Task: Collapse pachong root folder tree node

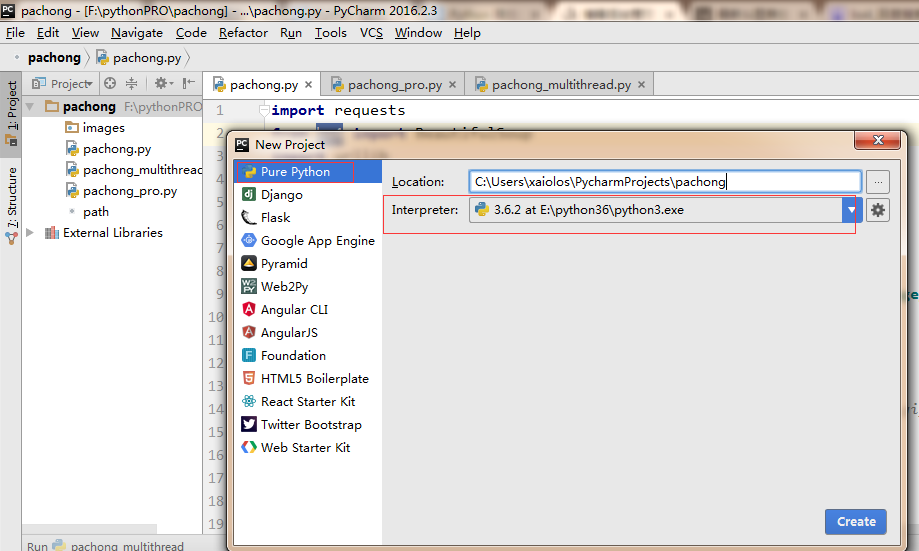Action: pyautogui.click(x=30, y=107)
